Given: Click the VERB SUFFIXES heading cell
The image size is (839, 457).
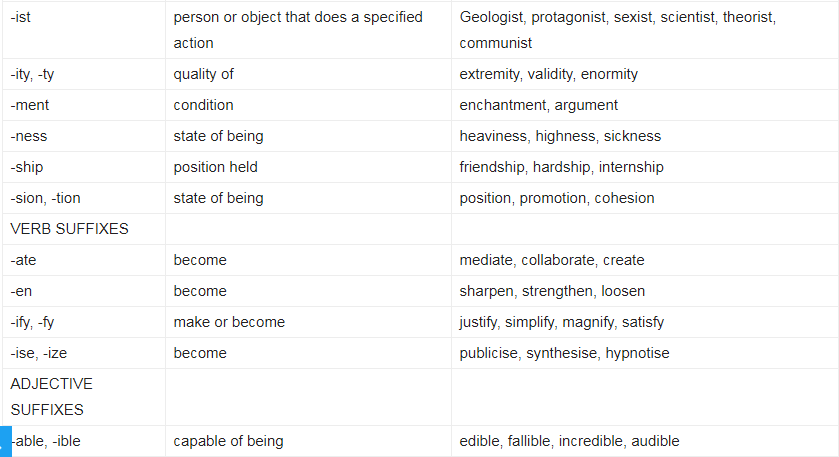Looking at the screenshot, I should 84,229.
